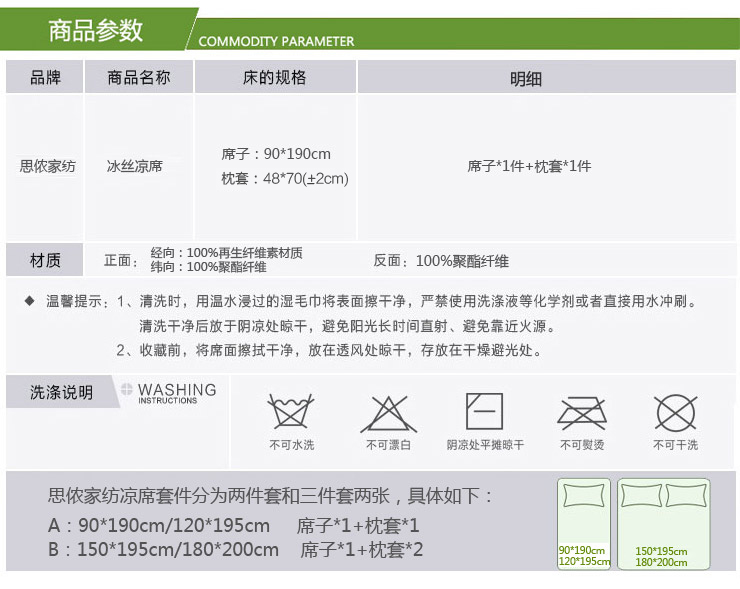Click the globe icon beside WASHING
This screenshot has height=589, width=740.
point(126,389)
